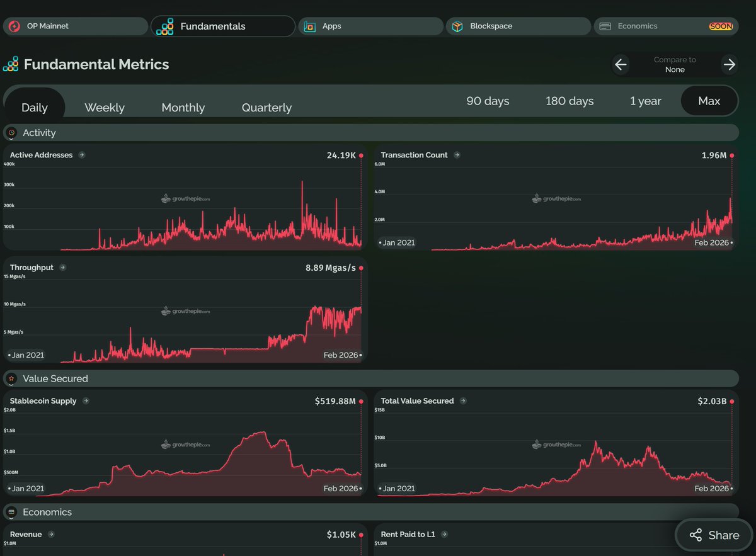Click the share icon in Share button
Screen dimensions: 756x556
[x=696, y=535]
